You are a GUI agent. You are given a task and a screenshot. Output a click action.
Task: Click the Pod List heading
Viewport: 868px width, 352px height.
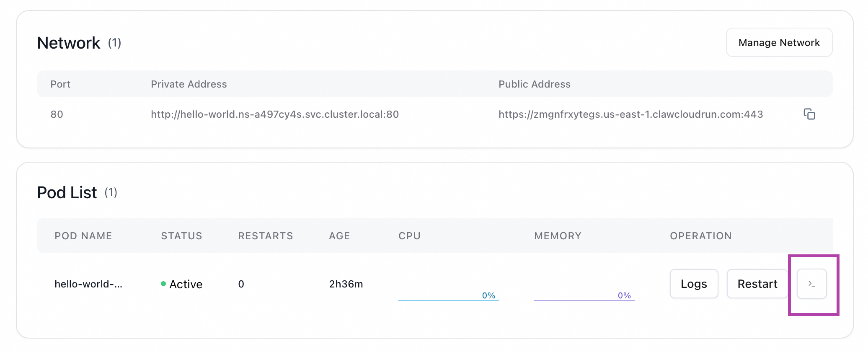(67, 193)
